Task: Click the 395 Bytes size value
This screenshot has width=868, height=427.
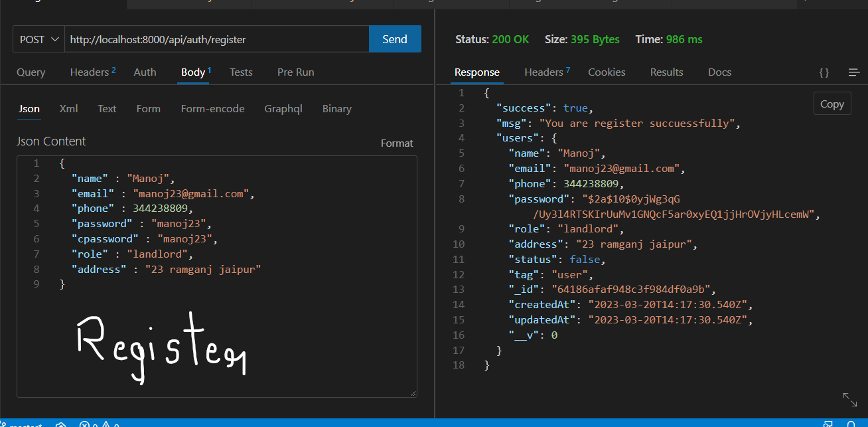Action: click(595, 39)
